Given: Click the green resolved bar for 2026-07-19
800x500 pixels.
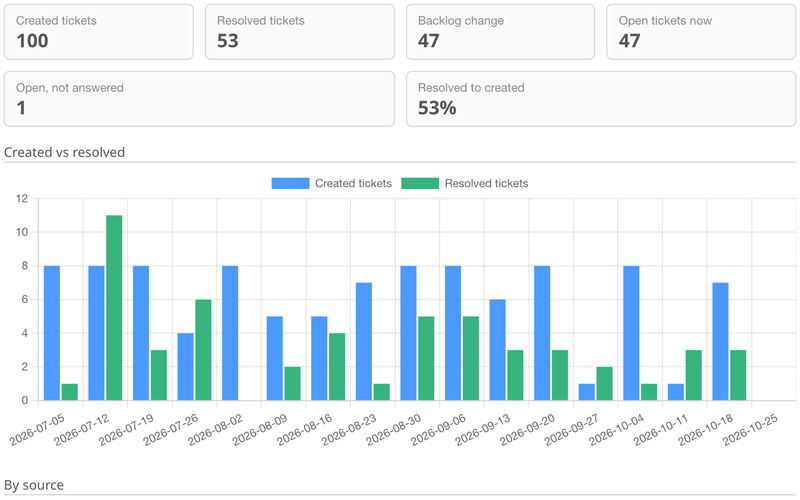Looking at the screenshot, I should click(159, 375).
